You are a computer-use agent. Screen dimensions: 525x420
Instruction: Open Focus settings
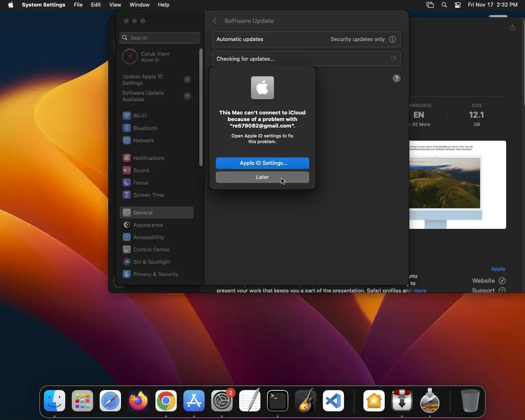point(157,183)
